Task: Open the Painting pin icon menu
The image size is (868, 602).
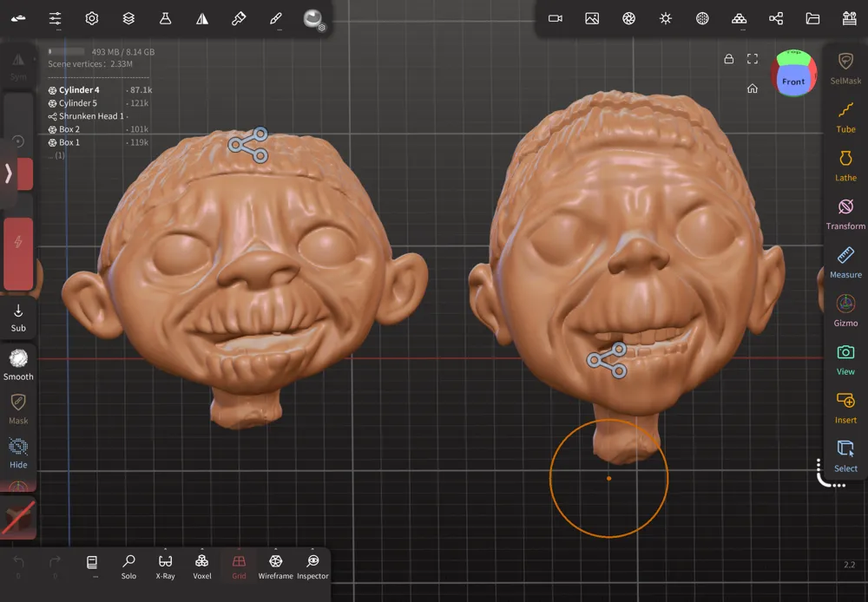Action: coord(239,19)
